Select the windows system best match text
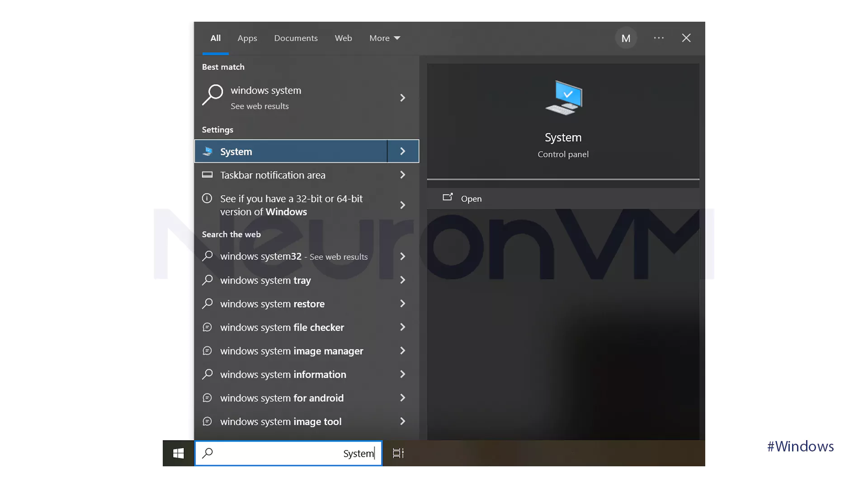Viewport: 868px width, 488px height. 266,90
